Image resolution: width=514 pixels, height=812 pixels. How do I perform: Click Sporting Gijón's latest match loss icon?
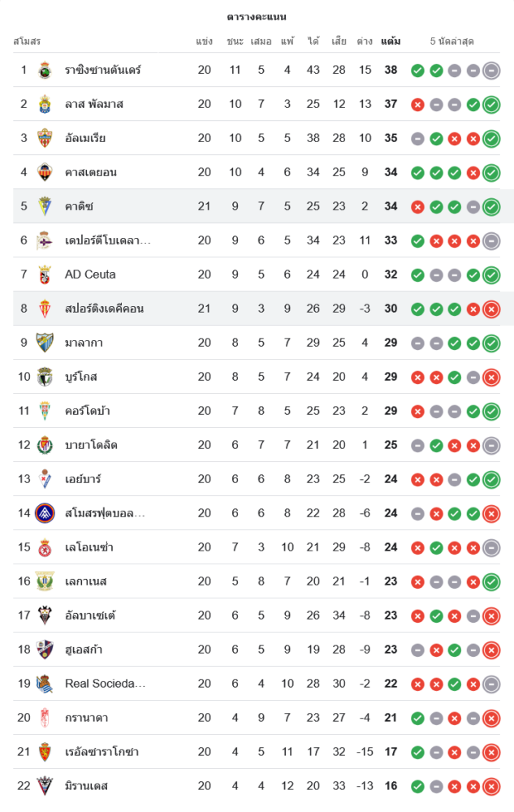tap(491, 309)
